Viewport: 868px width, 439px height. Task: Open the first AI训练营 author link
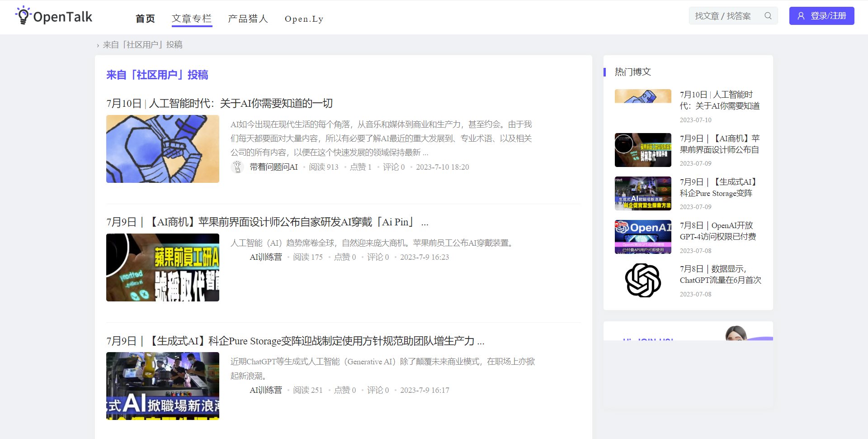265,257
